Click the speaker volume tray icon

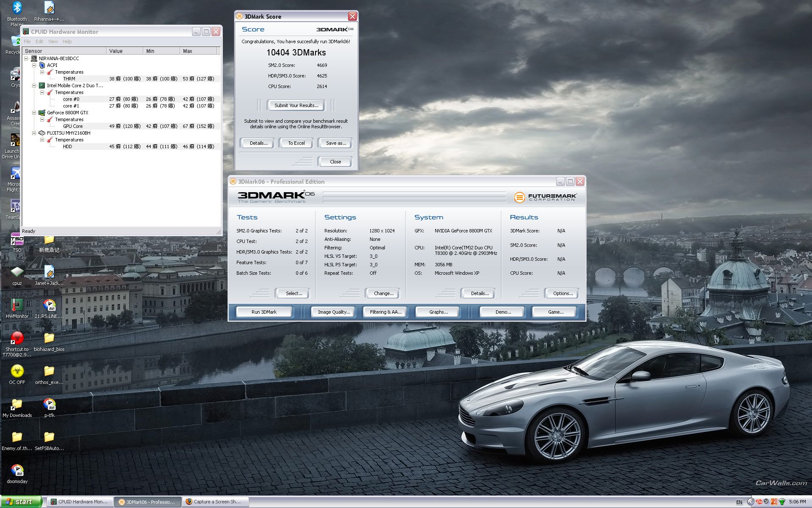[766, 502]
